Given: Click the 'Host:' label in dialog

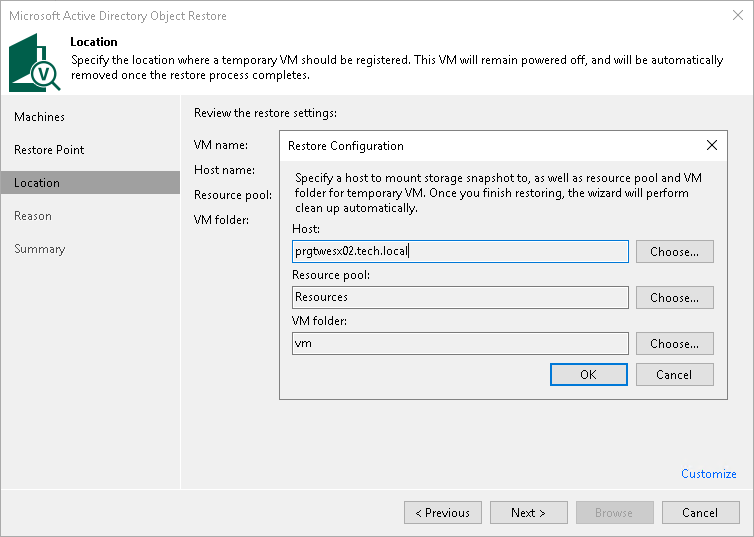Looking at the screenshot, I should [x=306, y=229].
